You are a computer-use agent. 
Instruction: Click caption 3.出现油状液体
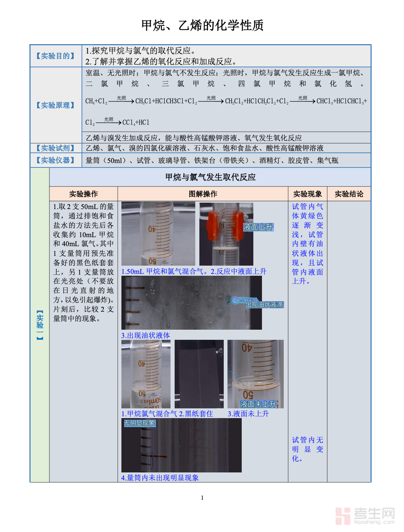tap(145, 335)
